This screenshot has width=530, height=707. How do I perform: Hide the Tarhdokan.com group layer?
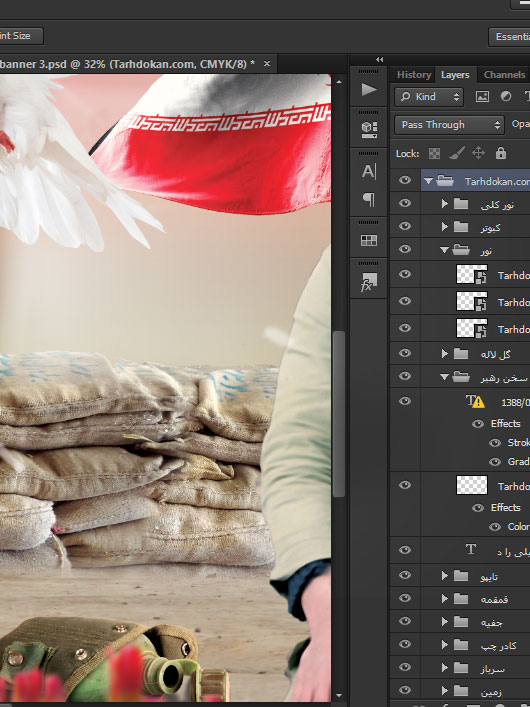405,180
